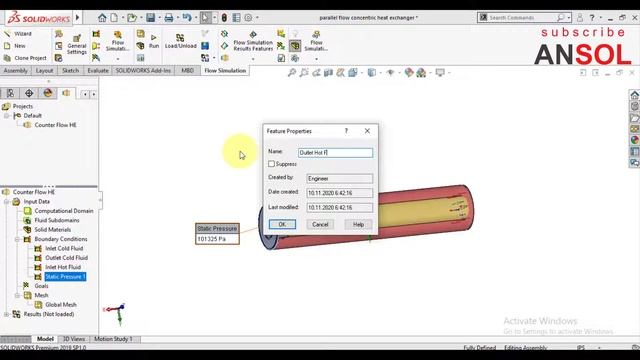This screenshot has width=640, height=360.
Task: Open the SOLIDWORKS Add-Ins tab
Action: pyautogui.click(x=143, y=71)
